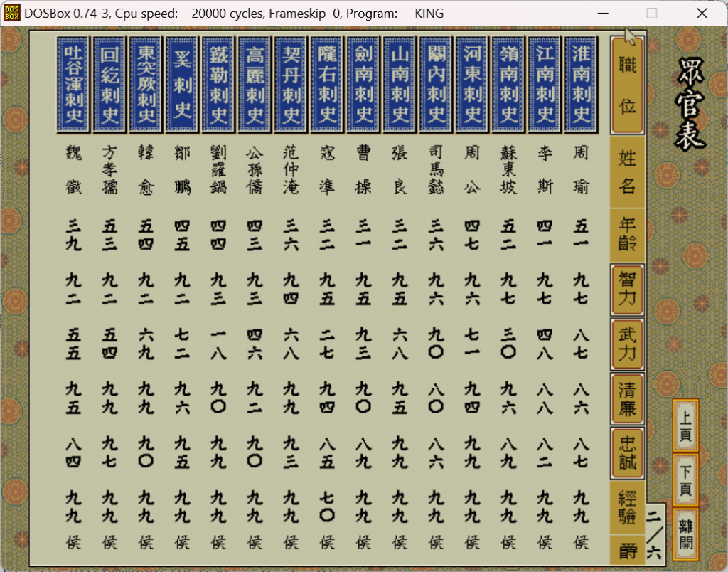Select the 江南刺史 position banner
728x572 pixels.
point(544,85)
